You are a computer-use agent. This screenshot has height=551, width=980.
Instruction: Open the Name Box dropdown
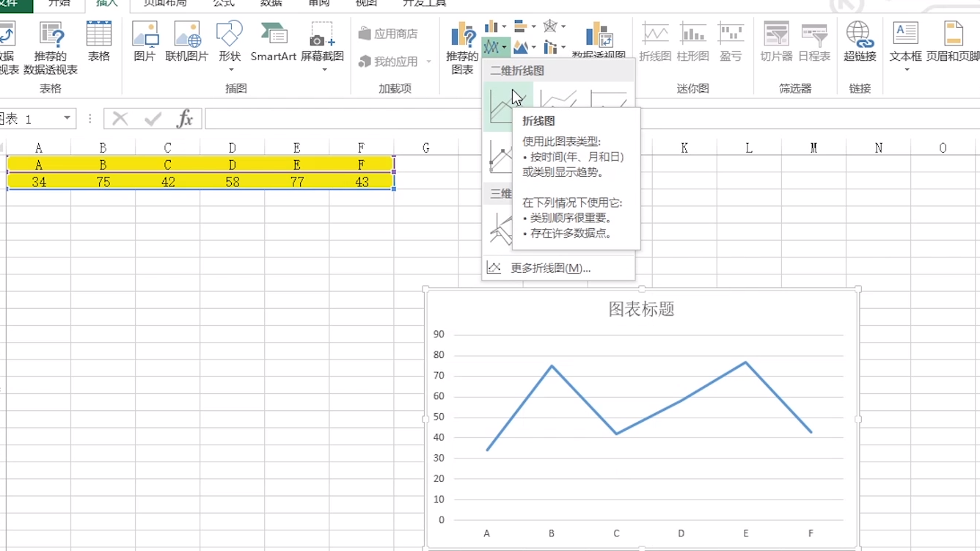pyautogui.click(x=67, y=118)
